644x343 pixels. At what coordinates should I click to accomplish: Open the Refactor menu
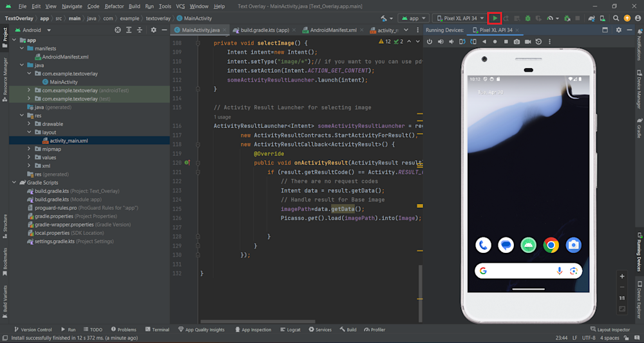tap(114, 6)
